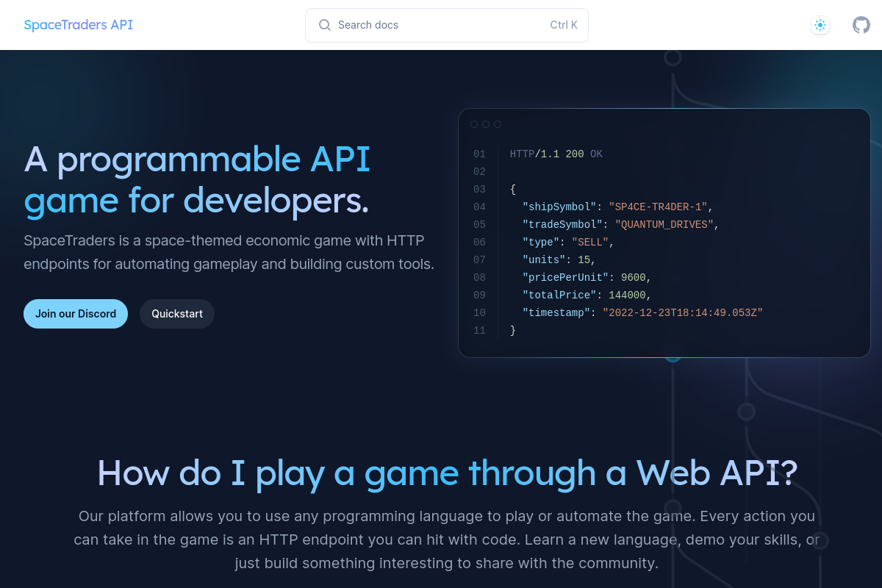Click "How do I play a game" heading
Screen dimensions: 882x588
[x=447, y=473]
